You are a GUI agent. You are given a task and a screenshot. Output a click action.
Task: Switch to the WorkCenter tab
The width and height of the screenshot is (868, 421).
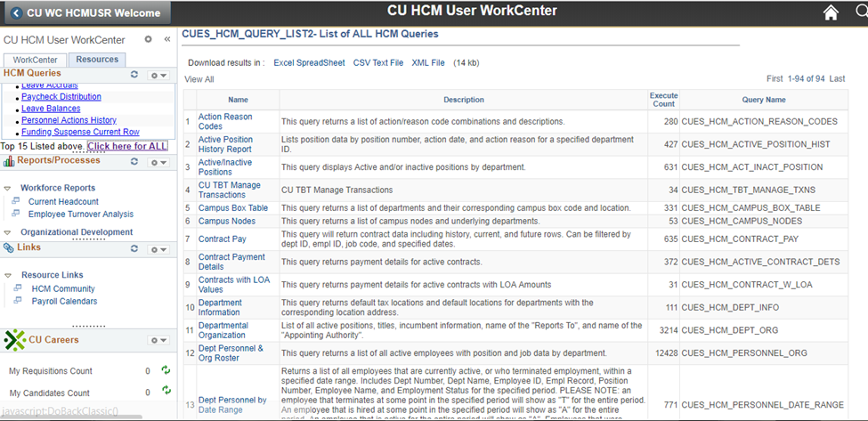coord(36,60)
